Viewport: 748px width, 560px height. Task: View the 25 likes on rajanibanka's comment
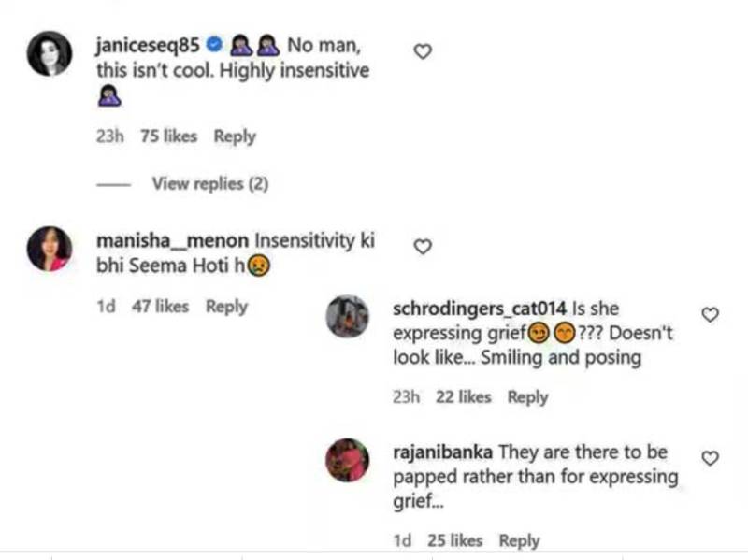[455, 541]
